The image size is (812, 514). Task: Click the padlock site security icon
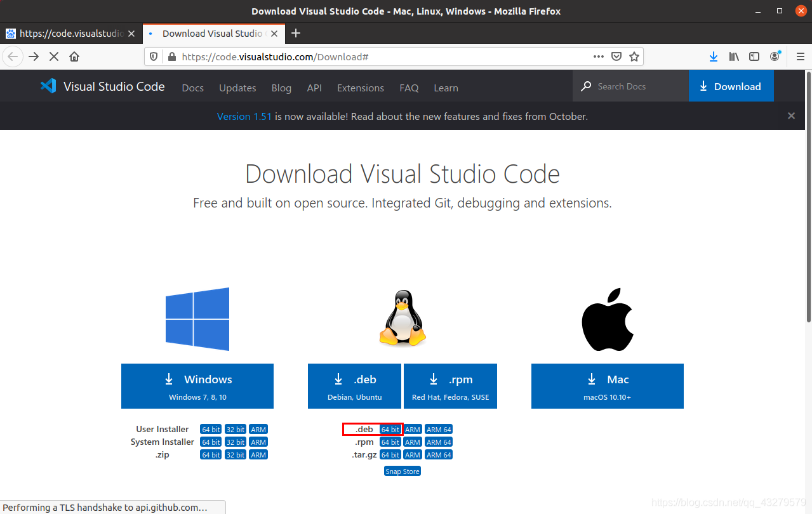[171, 56]
